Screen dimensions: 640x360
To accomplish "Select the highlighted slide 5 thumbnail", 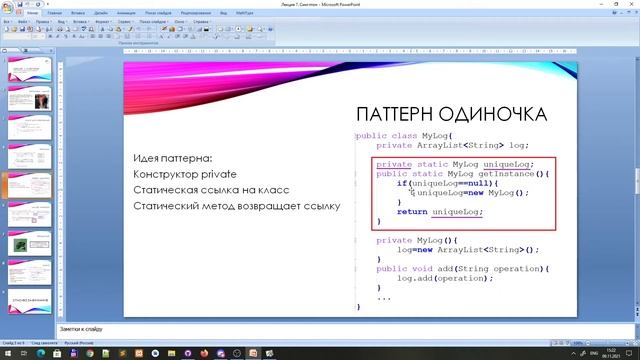I will (x=29, y=185).
